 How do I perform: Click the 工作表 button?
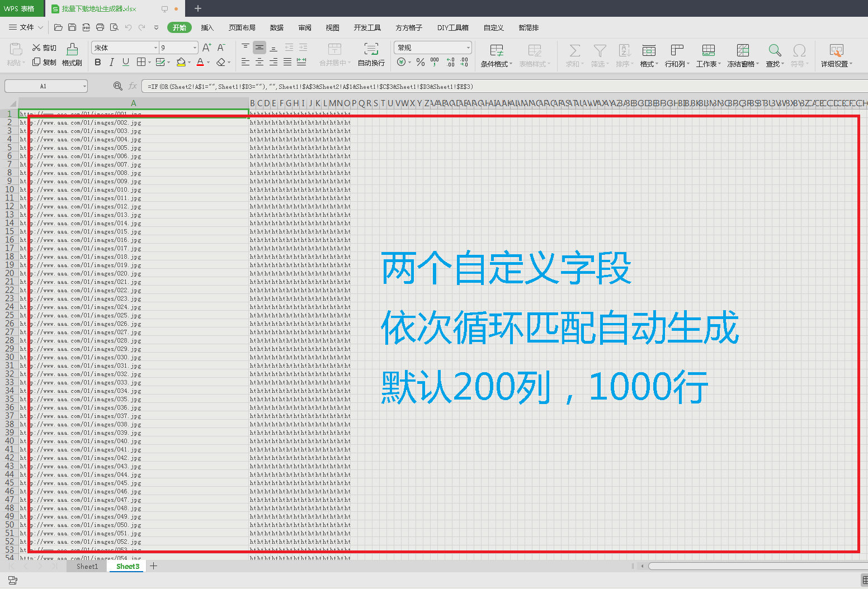click(x=709, y=56)
